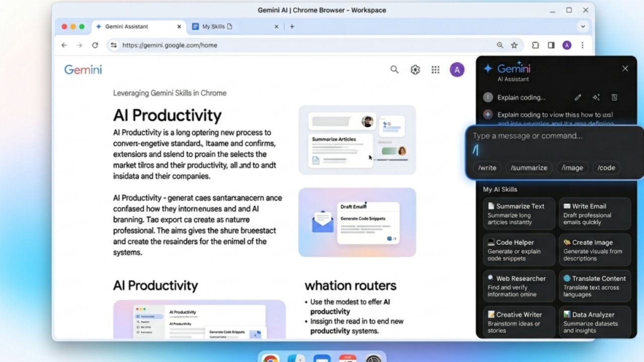Expand the tab search dropdown arrow

click(583, 27)
